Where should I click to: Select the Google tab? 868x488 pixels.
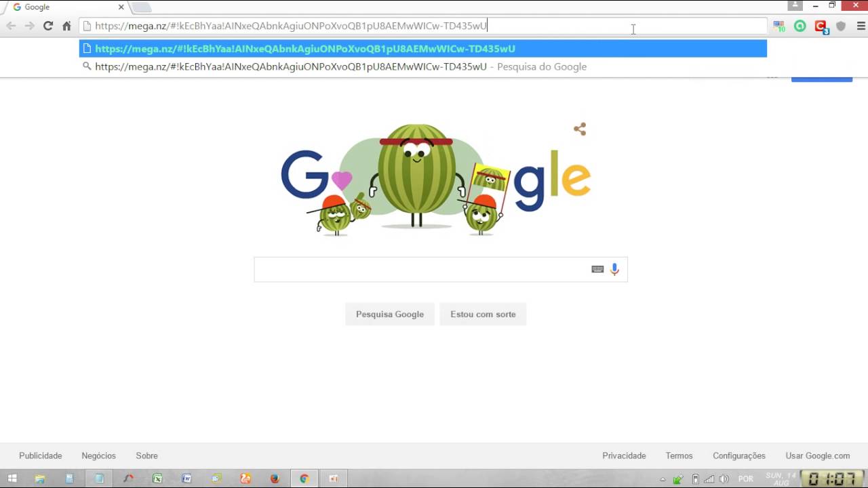[x=68, y=7]
